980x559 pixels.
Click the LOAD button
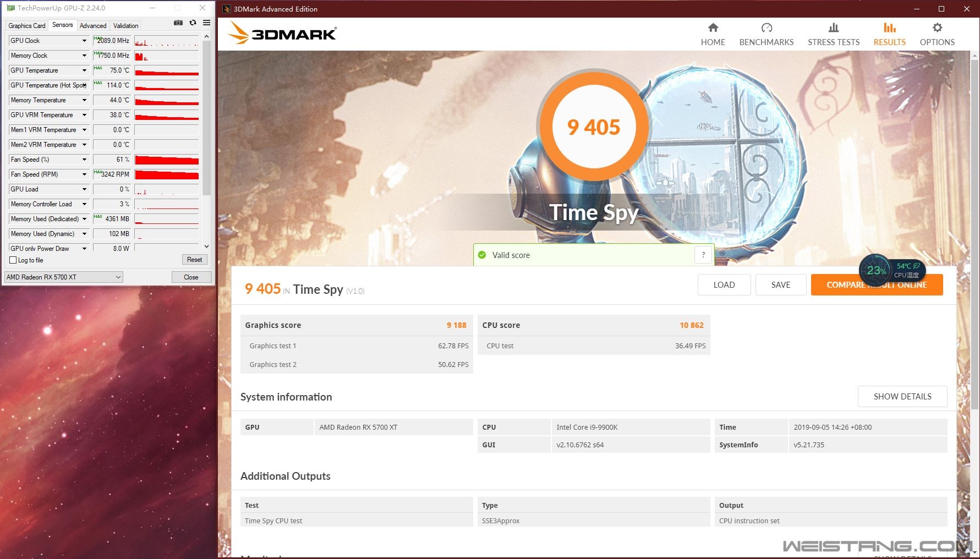click(x=724, y=285)
